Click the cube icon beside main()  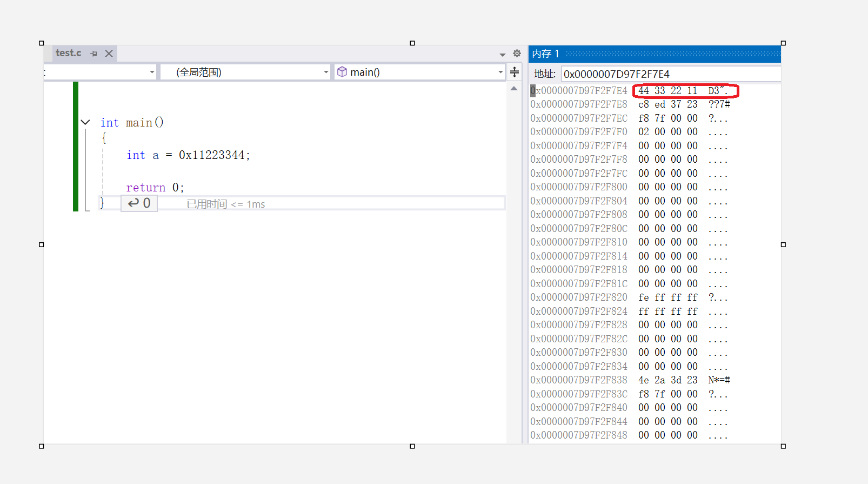(x=342, y=72)
